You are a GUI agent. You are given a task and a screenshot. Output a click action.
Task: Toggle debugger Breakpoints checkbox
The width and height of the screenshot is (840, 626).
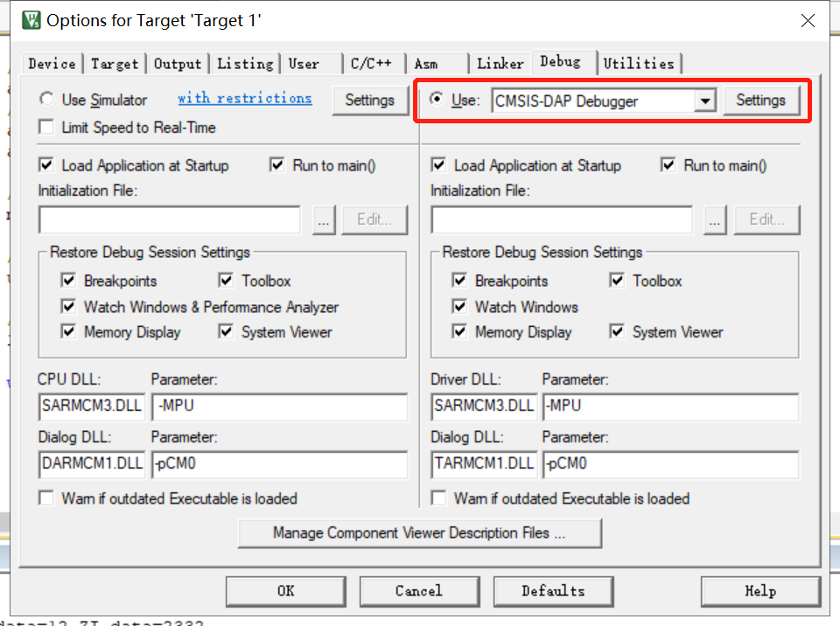click(459, 280)
